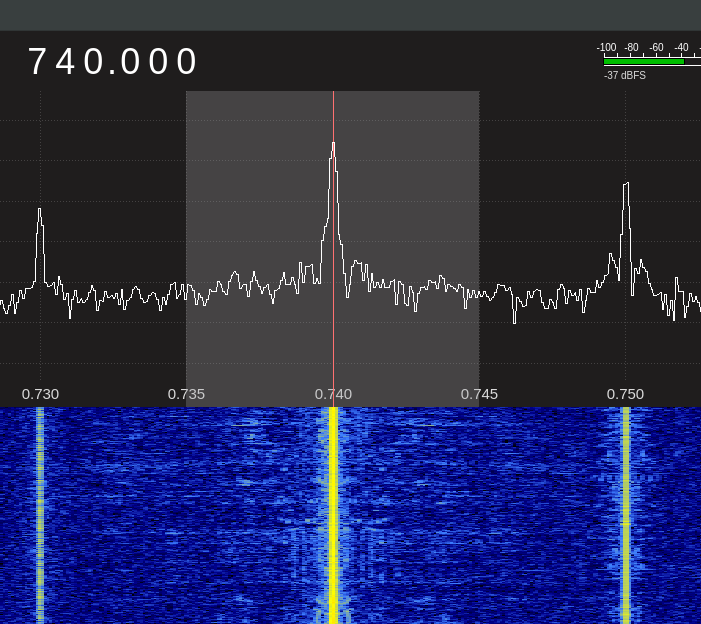
Task: Click the -100 label on meter scale
Action: 606,47
